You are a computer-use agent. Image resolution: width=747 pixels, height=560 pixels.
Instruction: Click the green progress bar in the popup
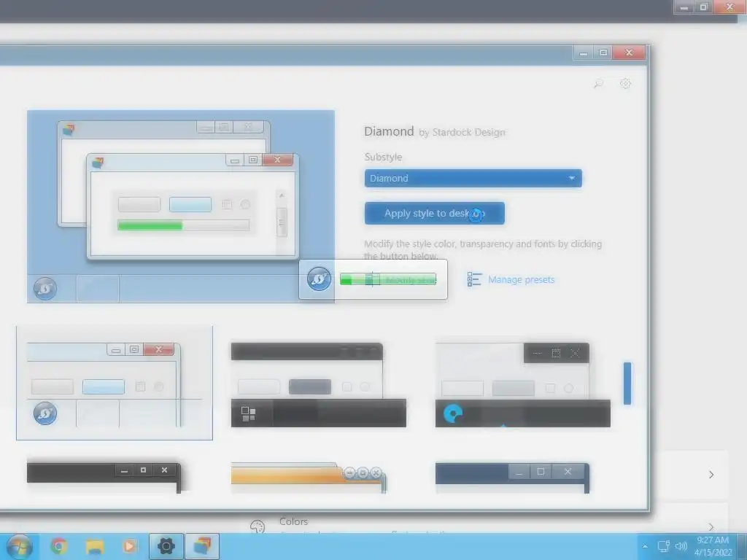[x=388, y=279]
